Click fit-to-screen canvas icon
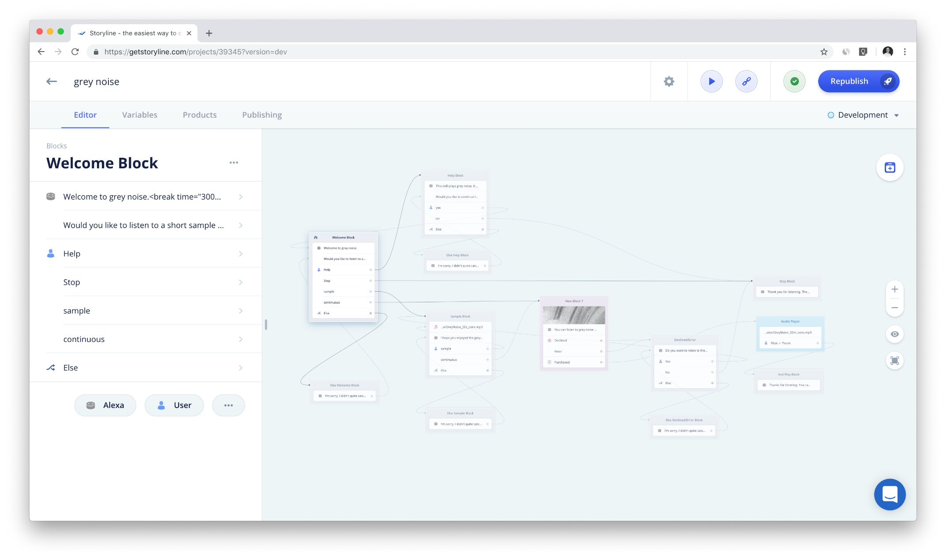This screenshot has height=560, width=946. pos(894,361)
